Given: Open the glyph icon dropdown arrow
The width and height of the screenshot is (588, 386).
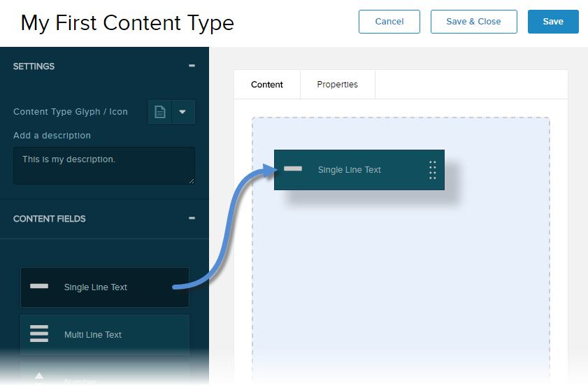Looking at the screenshot, I should coord(183,112).
